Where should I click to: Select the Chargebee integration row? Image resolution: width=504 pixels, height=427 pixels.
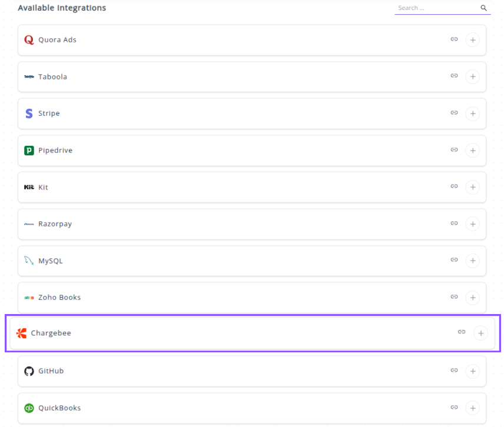236,333
